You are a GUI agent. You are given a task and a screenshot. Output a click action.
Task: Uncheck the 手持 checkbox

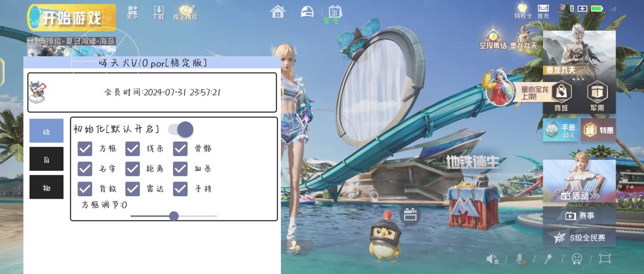pos(180,189)
